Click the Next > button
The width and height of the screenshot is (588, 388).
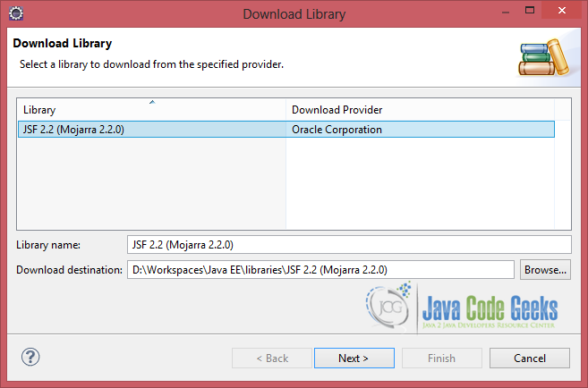354,358
